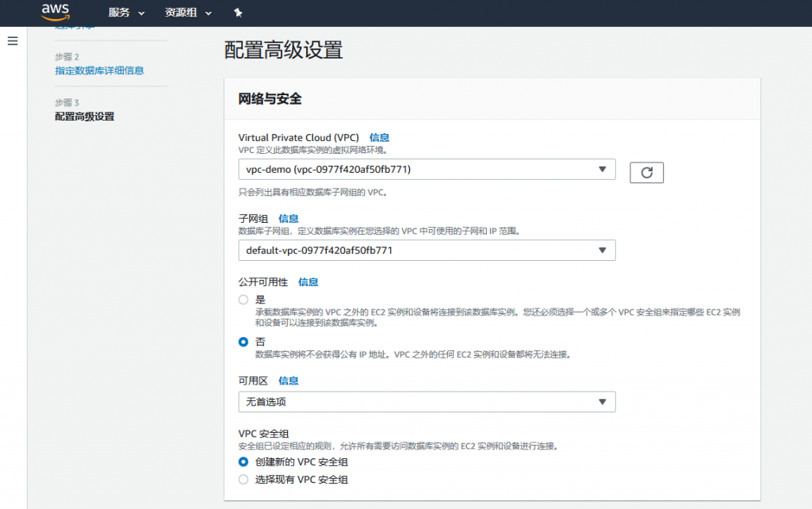Expand the 无首选项 availability zone dropdown
The image size is (812, 509).
pyautogui.click(x=427, y=402)
